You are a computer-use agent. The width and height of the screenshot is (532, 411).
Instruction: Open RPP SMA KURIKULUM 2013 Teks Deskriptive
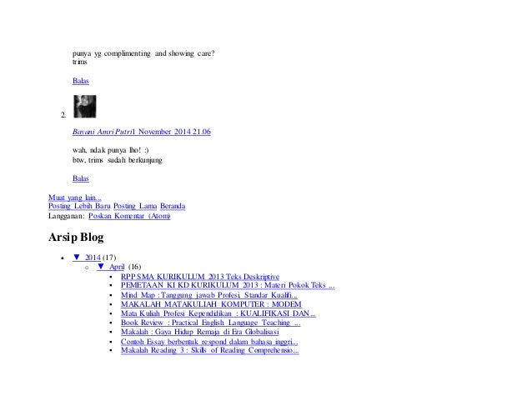[200, 277]
